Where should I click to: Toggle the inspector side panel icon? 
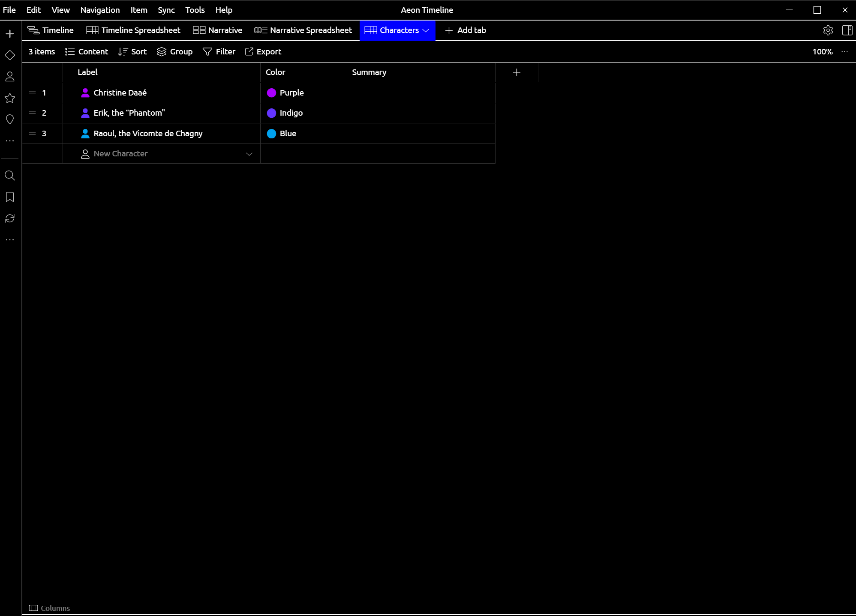click(847, 30)
